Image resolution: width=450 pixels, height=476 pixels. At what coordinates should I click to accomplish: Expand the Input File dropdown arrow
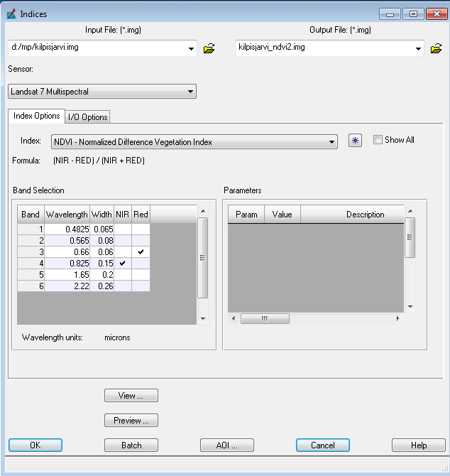(191, 48)
